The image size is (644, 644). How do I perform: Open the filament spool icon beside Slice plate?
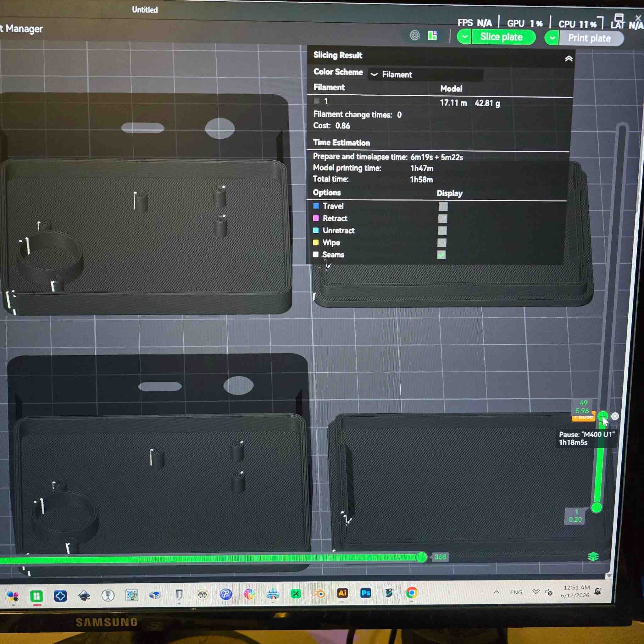click(x=415, y=35)
